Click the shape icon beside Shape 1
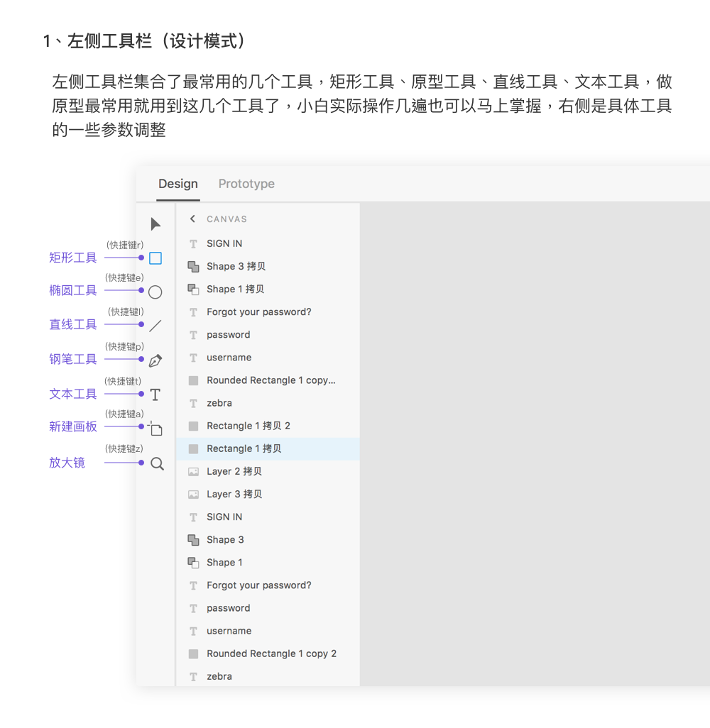 click(193, 562)
